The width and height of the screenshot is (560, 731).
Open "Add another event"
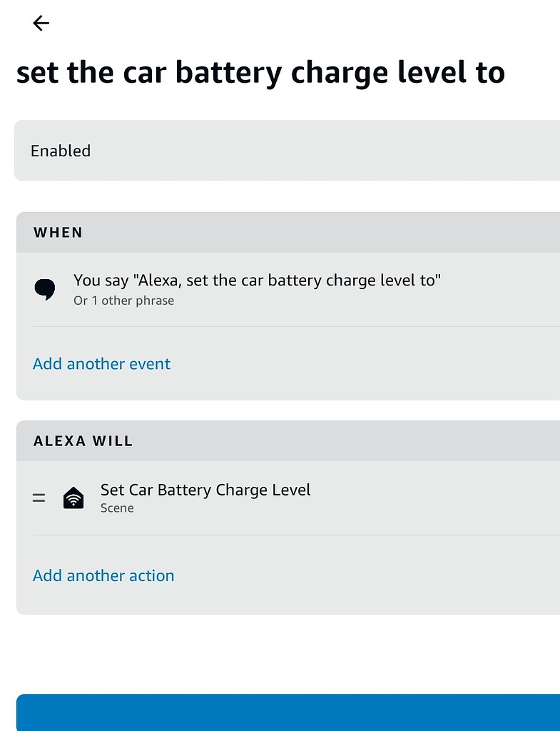click(x=101, y=363)
